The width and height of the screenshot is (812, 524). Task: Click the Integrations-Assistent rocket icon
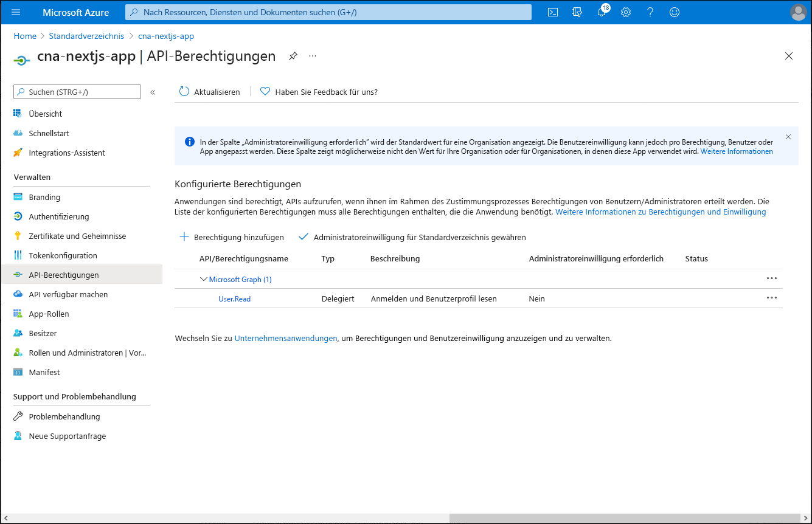(18, 153)
